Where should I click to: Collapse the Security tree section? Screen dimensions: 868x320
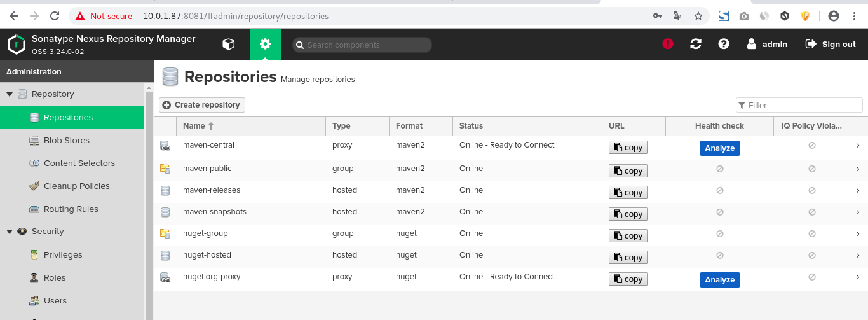[10, 232]
